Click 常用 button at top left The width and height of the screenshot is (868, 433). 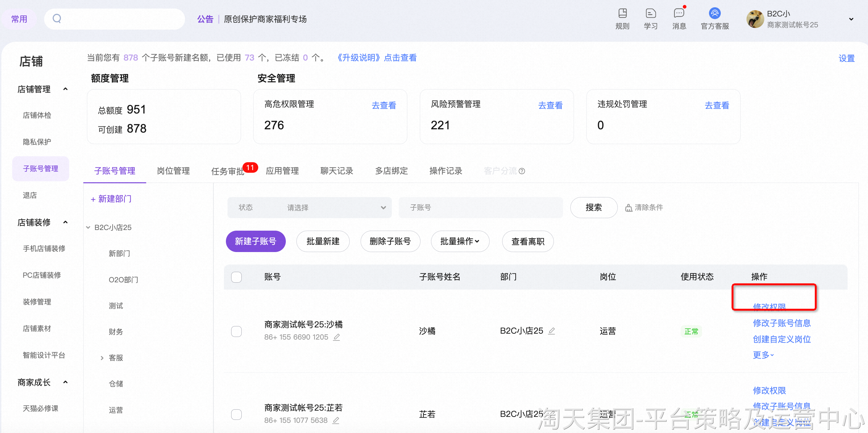(x=19, y=19)
